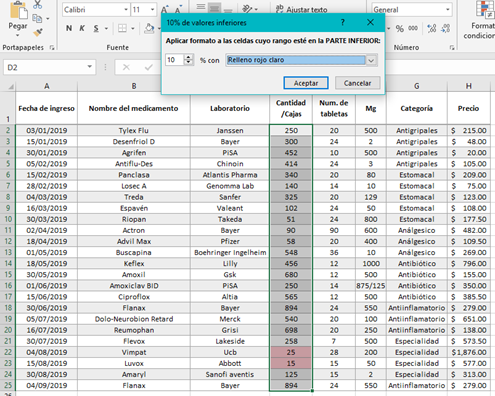495x396 pixels.
Task: Click cell 875/125 in Mg column
Action: pyautogui.click(x=371, y=286)
